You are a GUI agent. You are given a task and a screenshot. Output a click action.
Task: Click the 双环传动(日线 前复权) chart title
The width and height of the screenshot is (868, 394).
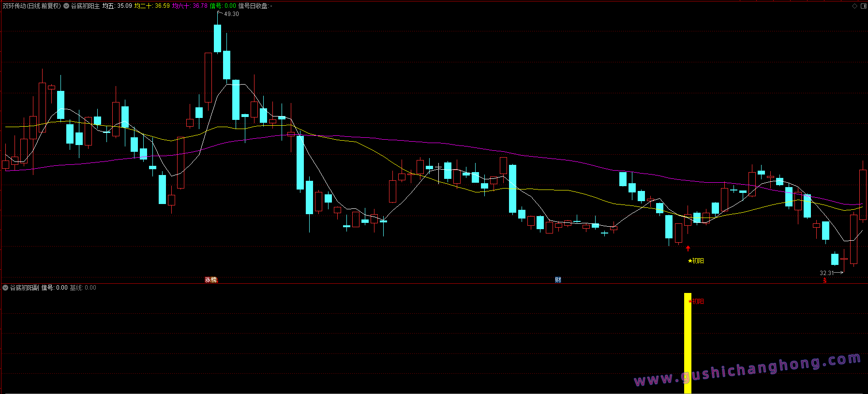pos(32,6)
